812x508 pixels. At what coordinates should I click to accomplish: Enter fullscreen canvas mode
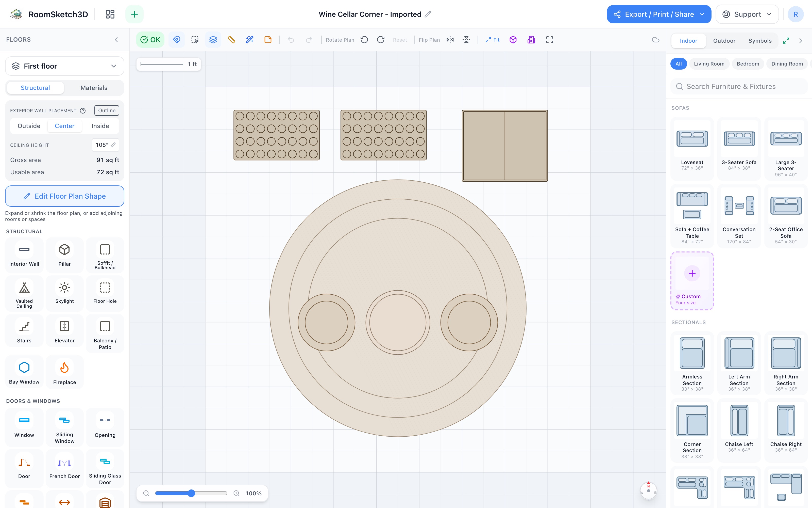click(549, 40)
